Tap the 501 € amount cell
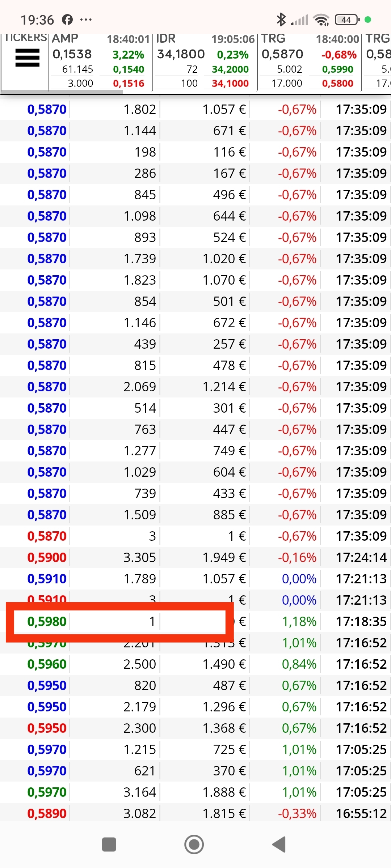 tap(229, 301)
